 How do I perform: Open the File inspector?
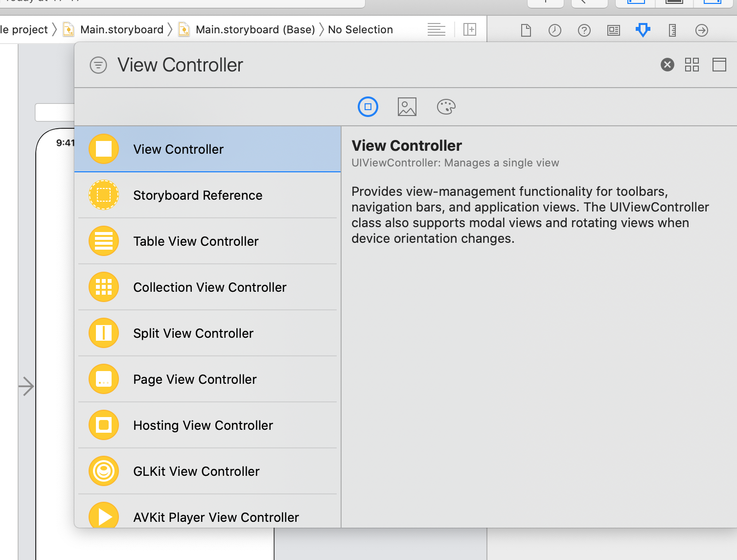pos(526,30)
